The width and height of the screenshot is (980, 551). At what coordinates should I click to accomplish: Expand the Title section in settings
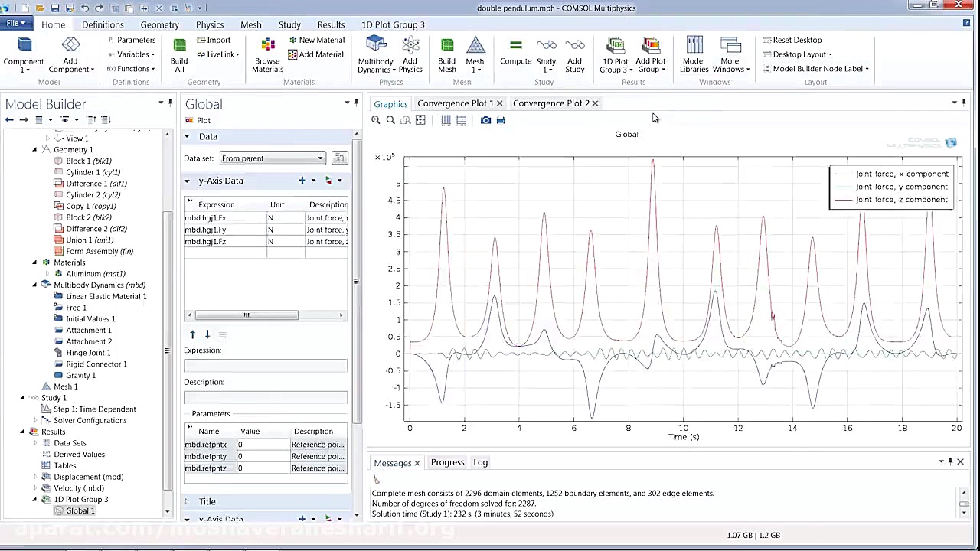pyautogui.click(x=187, y=501)
